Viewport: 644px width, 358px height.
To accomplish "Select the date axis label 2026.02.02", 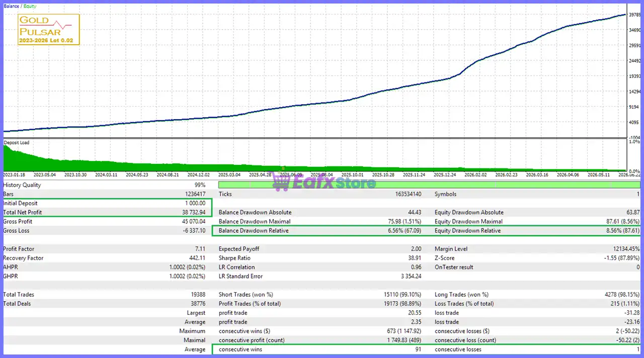I will [x=475, y=175].
